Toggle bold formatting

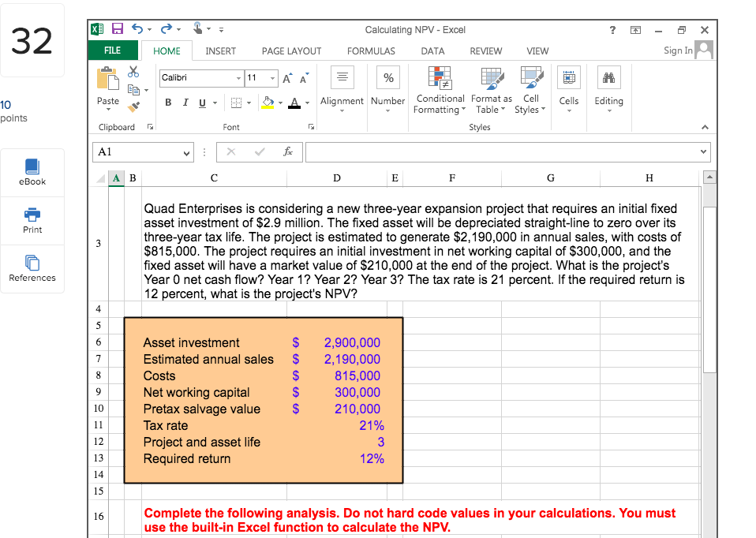tap(167, 103)
